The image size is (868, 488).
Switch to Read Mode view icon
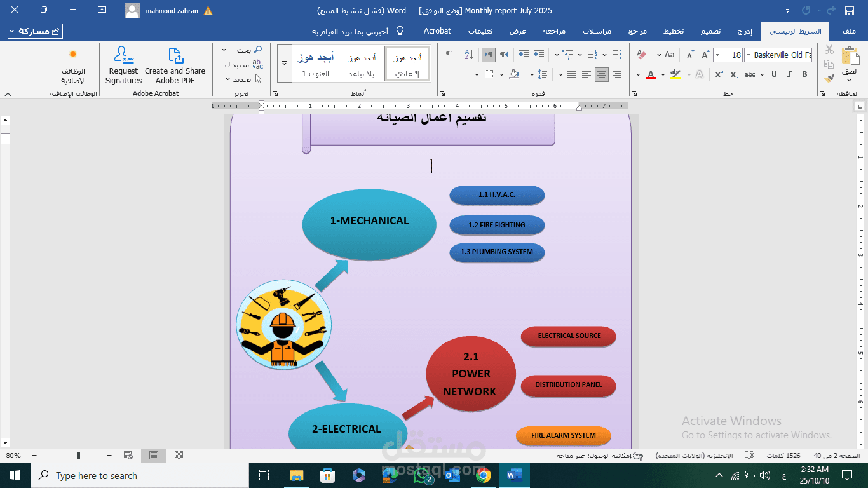click(179, 456)
